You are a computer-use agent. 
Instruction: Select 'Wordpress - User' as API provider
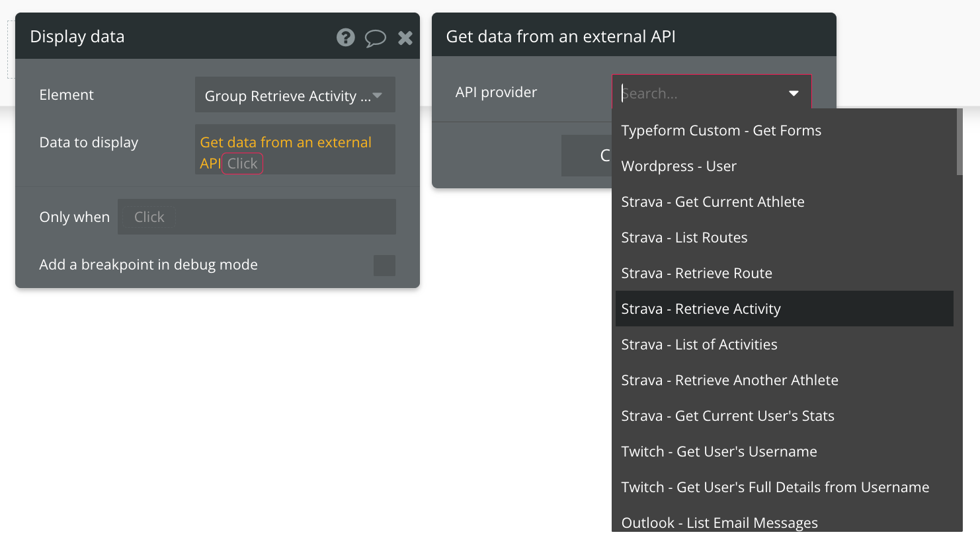click(x=678, y=166)
